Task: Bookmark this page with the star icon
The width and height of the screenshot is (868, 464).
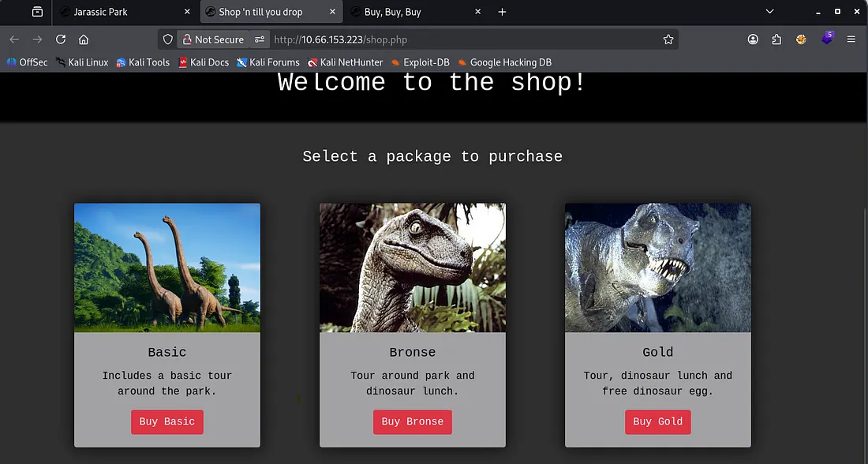Action: pyautogui.click(x=668, y=39)
